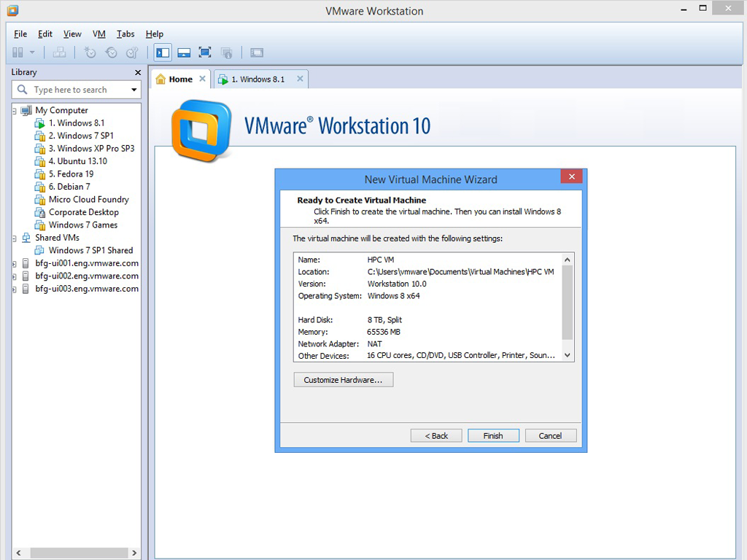This screenshot has height=560, width=747.
Task: Select 4. Ubuntu 13.10 in the library
Action: tap(77, 161)
